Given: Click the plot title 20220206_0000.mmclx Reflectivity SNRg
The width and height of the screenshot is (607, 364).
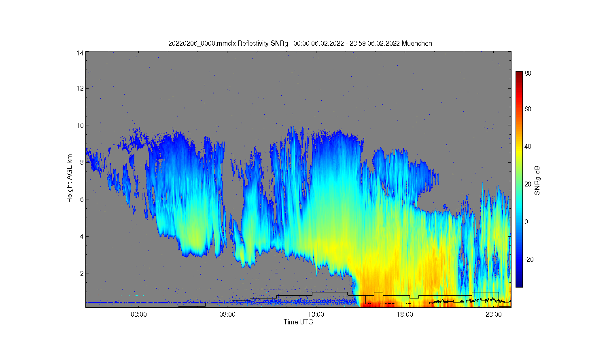Looking at the screenshot, I should click(x=228, y=44).
